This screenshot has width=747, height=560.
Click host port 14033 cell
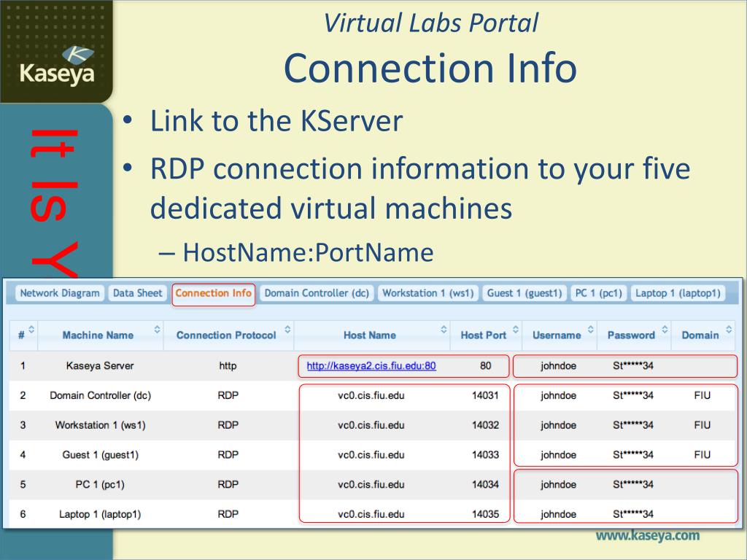(x=485, y=455)
